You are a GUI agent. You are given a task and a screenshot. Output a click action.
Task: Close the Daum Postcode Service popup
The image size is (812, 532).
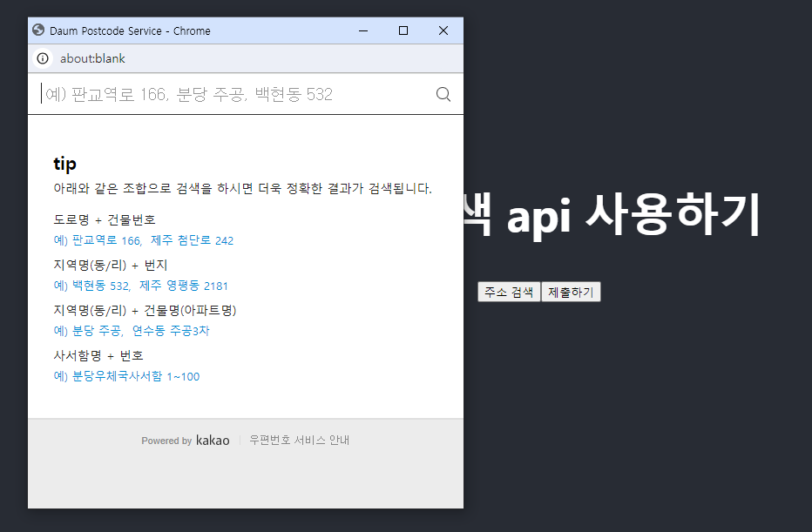point(443,30)
